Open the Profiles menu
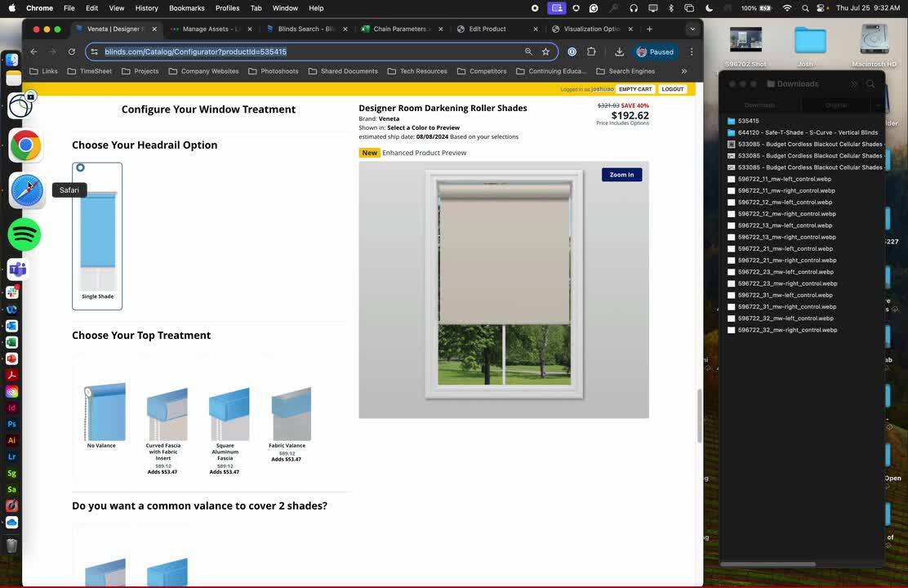Image resolution: width=908 pixels, height=588 pixels. pos(227,8)
